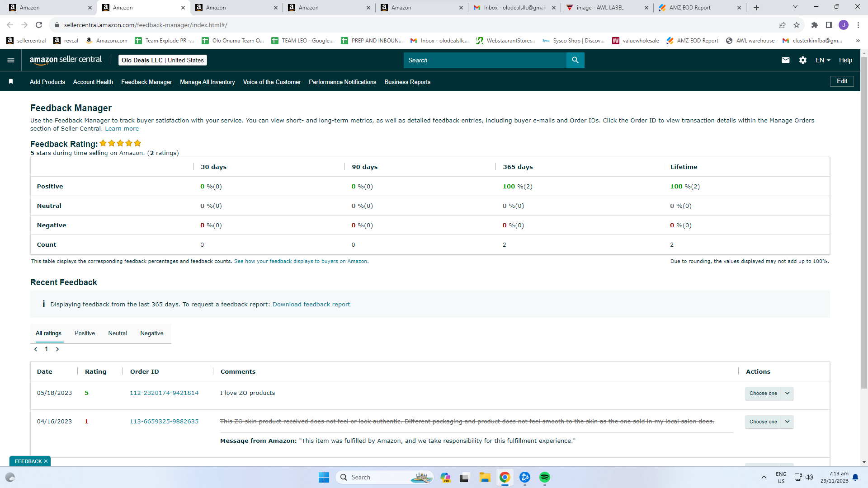Open Account Health menu item
The height and width of the screenshot is (488, 868).
[x=93, y=82]
